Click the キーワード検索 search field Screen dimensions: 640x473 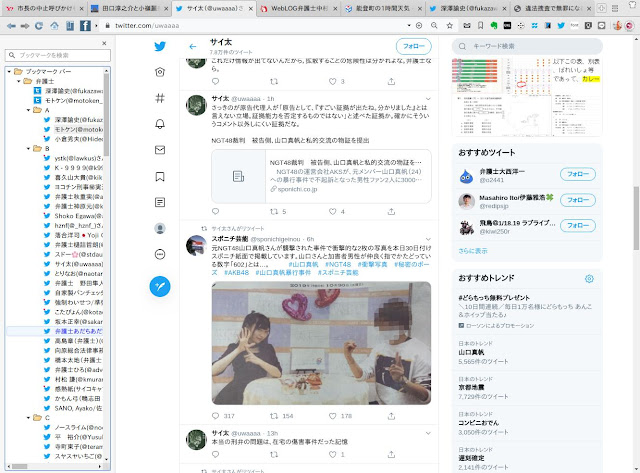[x=527, y=47]
